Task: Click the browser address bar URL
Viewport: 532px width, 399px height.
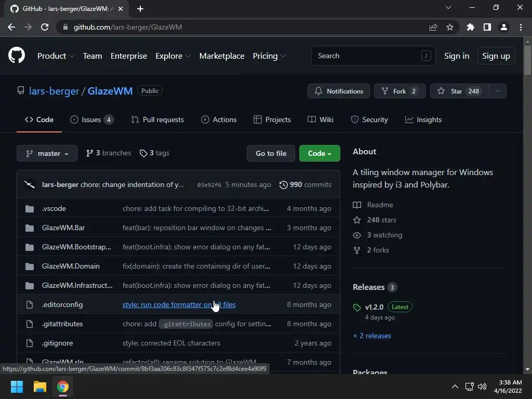Action: (128, 27)
